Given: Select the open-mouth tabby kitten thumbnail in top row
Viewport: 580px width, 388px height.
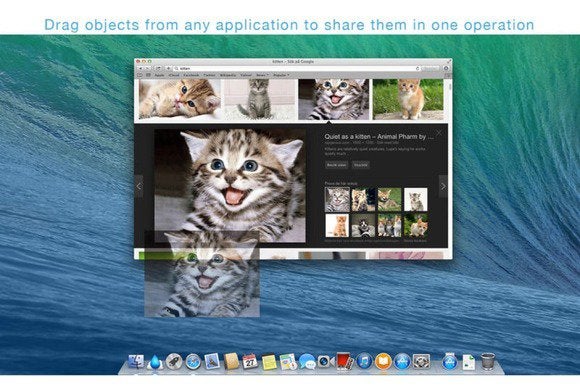Looking at the screenshot, I should click(334, 99).
